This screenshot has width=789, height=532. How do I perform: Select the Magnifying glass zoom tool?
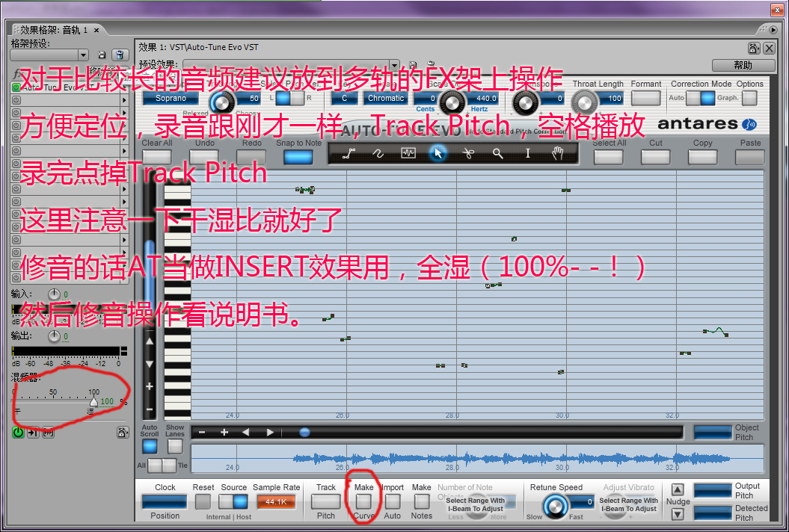coord(498,154)
